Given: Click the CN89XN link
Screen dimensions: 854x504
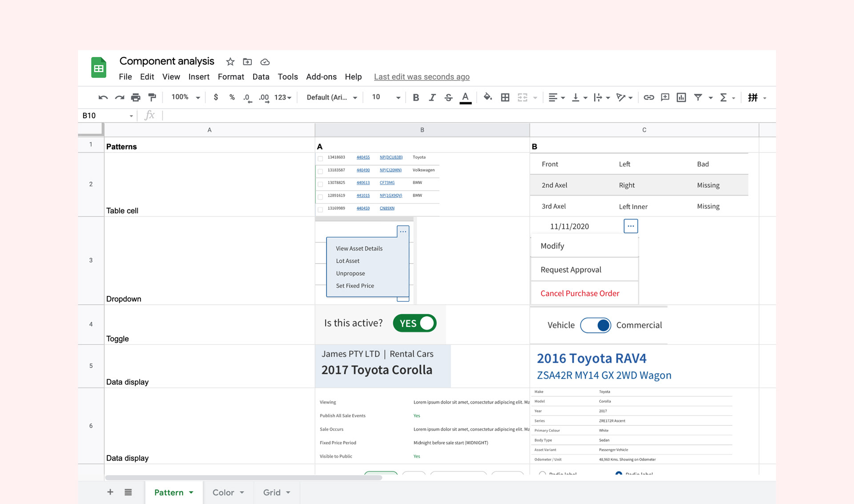Looking at the screenshot, I should 387,208.
